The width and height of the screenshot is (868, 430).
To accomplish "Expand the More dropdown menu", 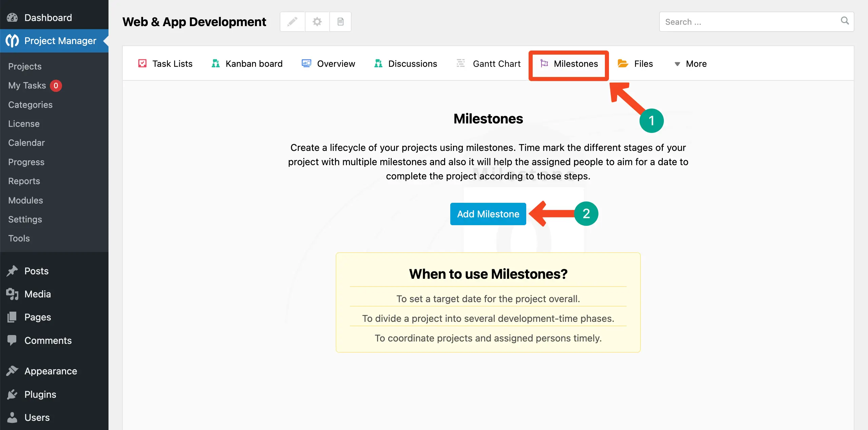I will 691,64.
